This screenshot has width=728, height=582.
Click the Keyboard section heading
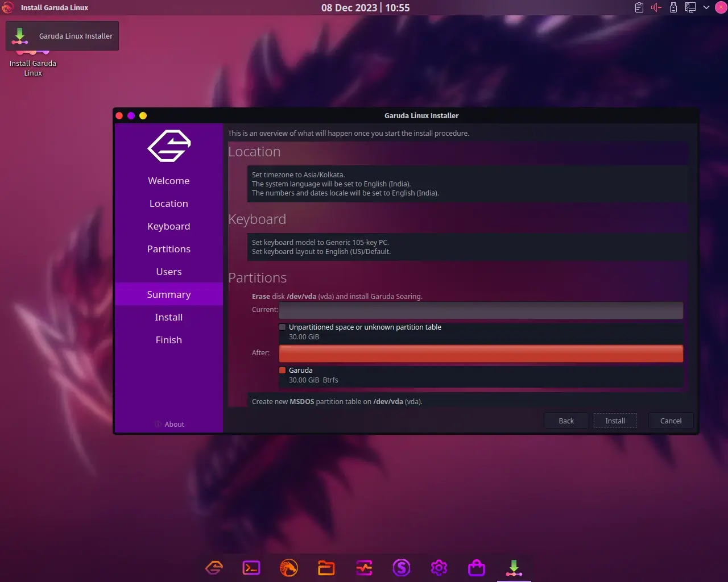click(257, 219)
